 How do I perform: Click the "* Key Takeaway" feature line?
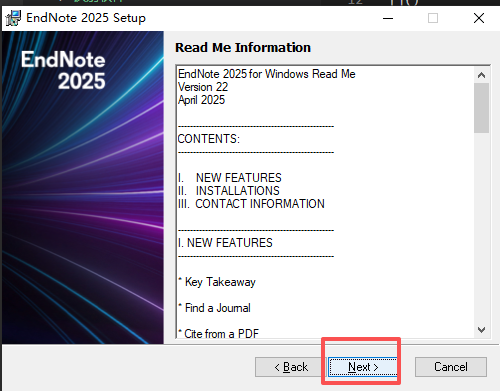217,282
